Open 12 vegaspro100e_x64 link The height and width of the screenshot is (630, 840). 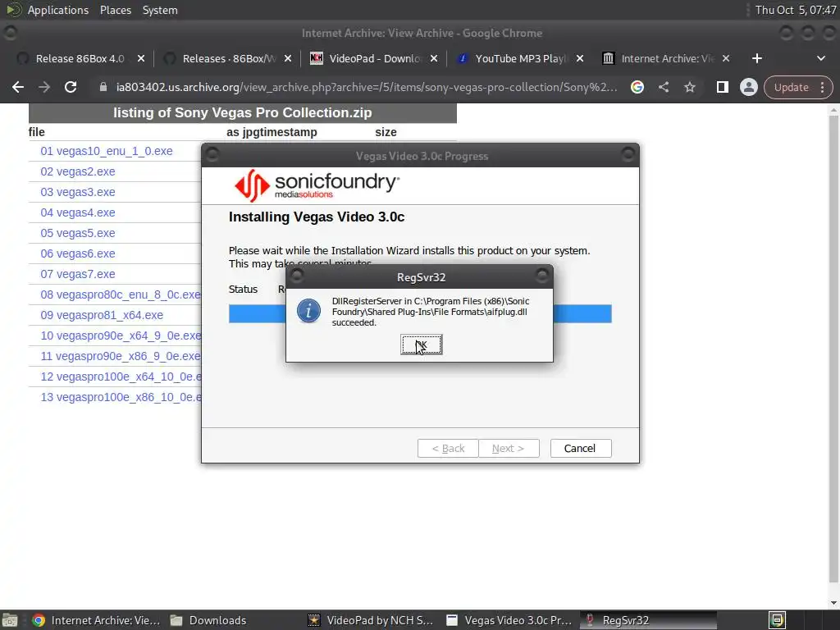tap(121, 377)
